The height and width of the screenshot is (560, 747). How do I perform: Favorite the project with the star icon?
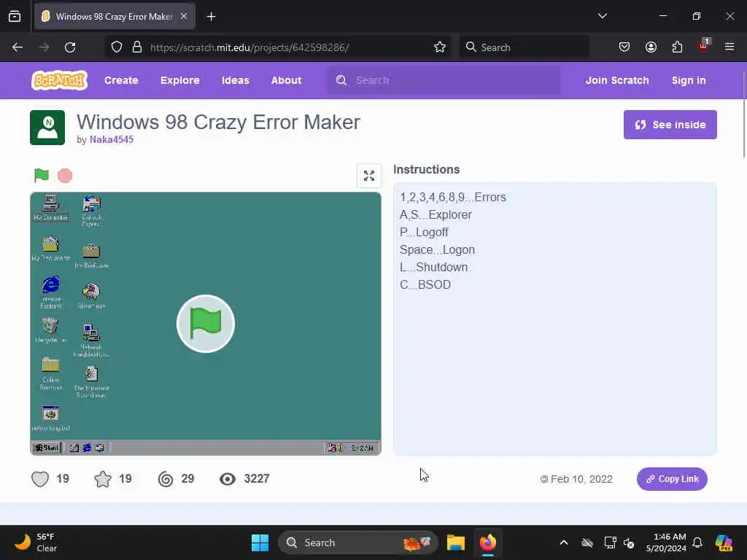102,478
